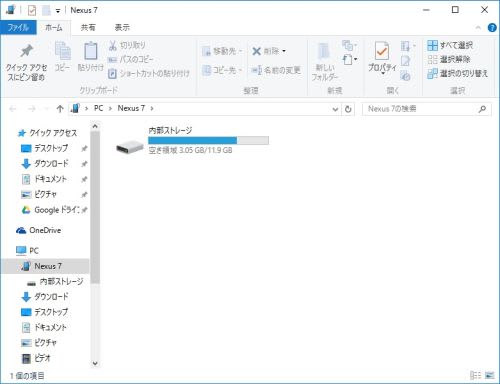Click the History icon in Open group

click(405, 76)
